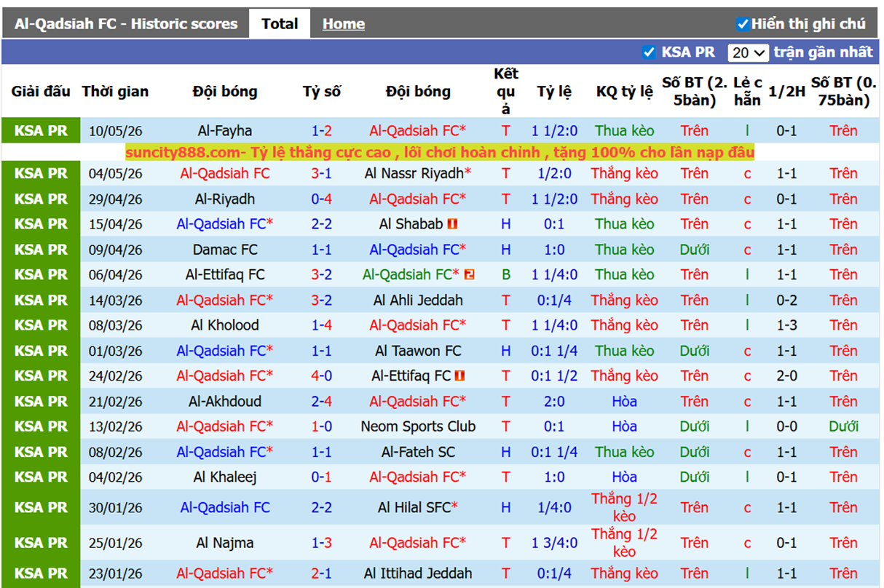Click the 'Lẻ chẵn' column header
This screenshot has width=884, height=588.
tap(748, 92)
